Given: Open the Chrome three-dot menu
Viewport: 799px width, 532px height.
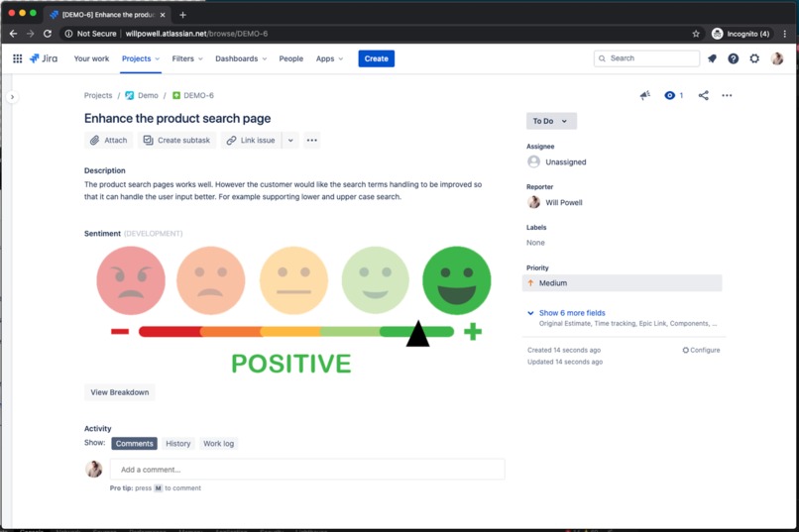Looking at the screenshot, I should pyautogui.click(x=785, y=34).
